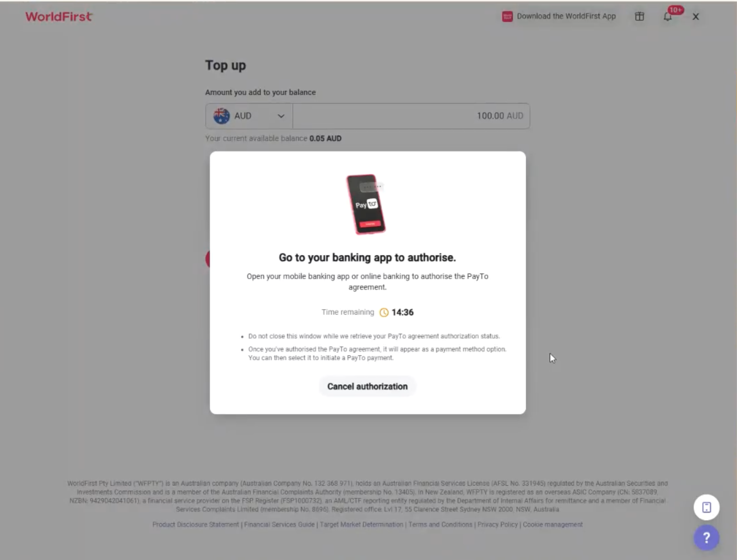Open the purple help question mark button
The width and height of the screenshot is (737, 560).
[x=706, y=537]
